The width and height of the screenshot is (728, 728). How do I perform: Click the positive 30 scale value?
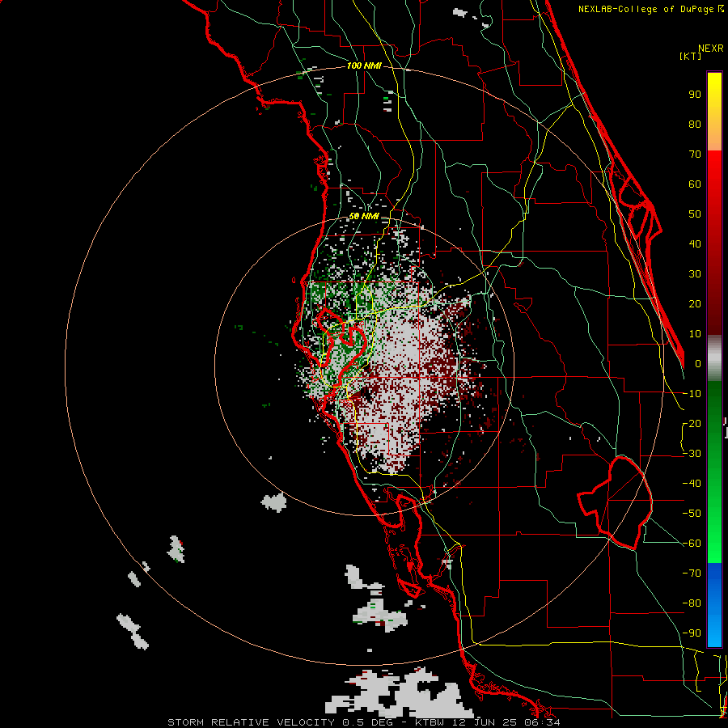pyautogui.click(x=695, y=274)
